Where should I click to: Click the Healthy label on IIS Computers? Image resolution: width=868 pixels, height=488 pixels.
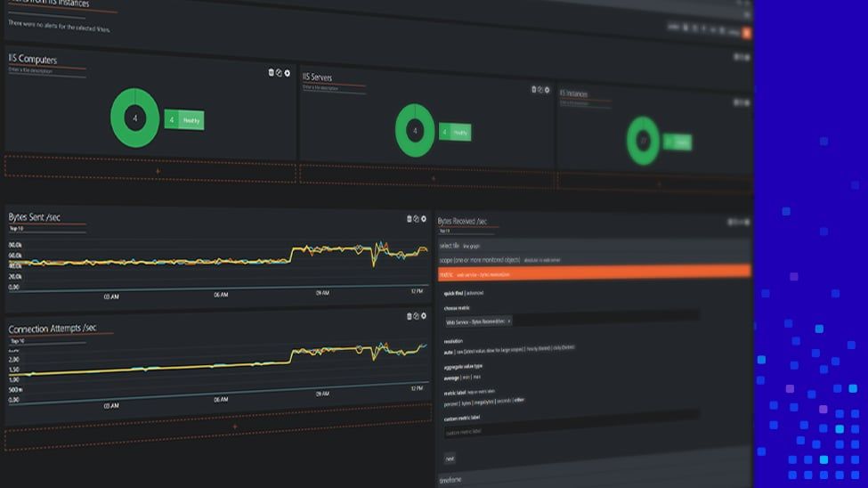click(x=192, y=120)
